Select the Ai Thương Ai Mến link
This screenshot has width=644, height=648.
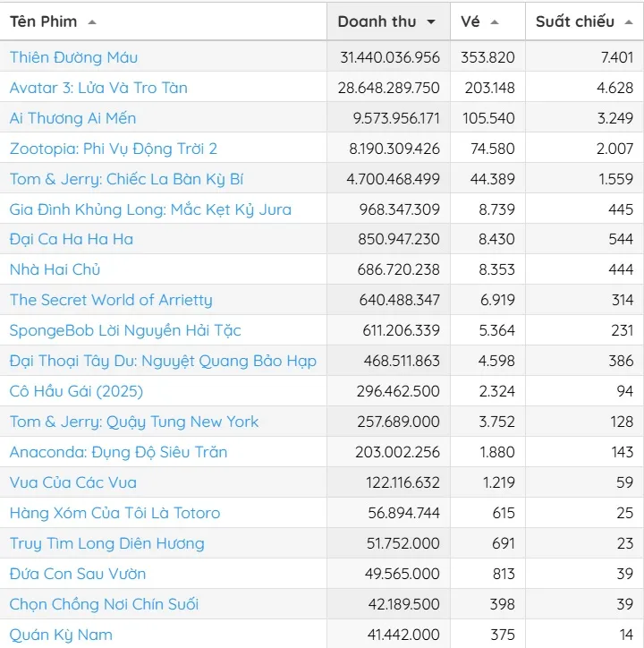pos(72,118)
